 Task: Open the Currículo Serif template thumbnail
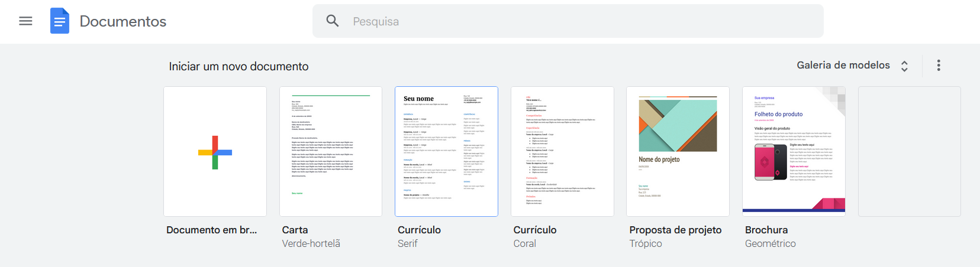tap(446, 152)
